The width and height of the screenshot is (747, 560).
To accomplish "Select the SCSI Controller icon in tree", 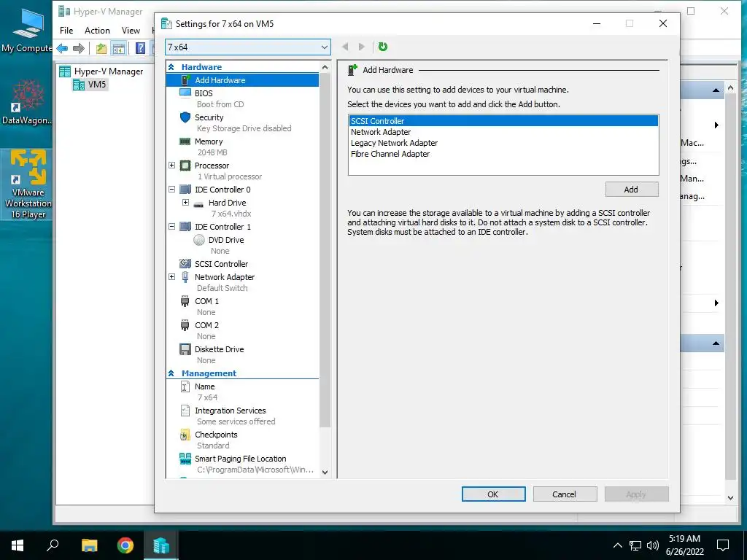I will (185, 264).
